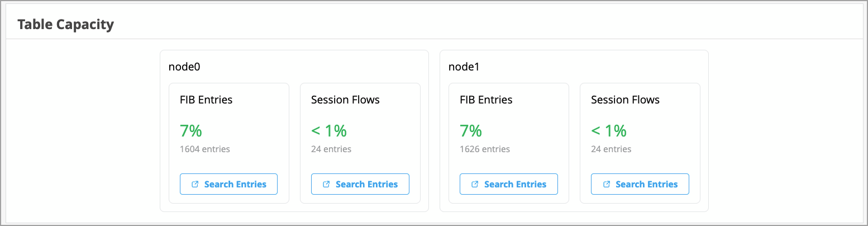This screenshot has width=868, height=226.
Task: Click external-link icon in node0 FIB Entries button
Action: coord(195,184)
